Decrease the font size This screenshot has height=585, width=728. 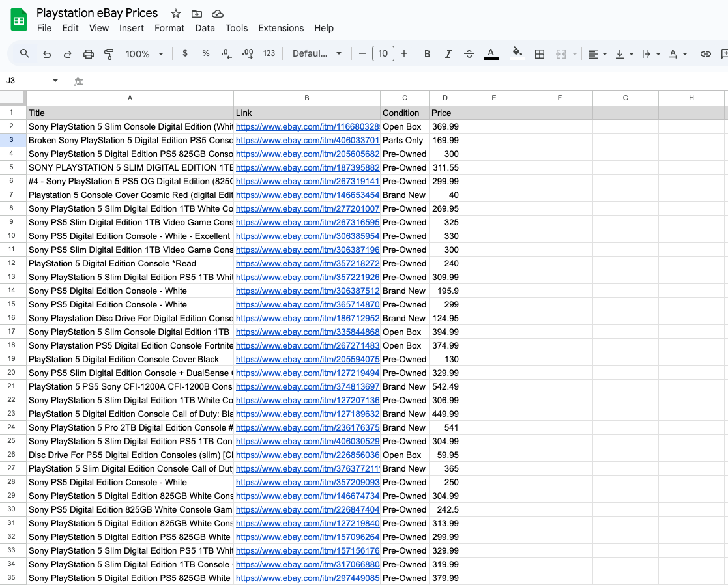(362, 53)
